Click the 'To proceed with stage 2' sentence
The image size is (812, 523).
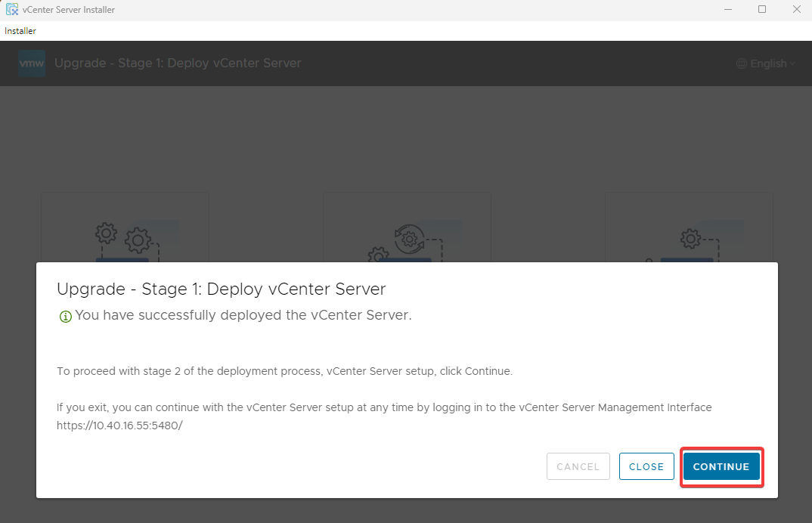click(285, 371)
